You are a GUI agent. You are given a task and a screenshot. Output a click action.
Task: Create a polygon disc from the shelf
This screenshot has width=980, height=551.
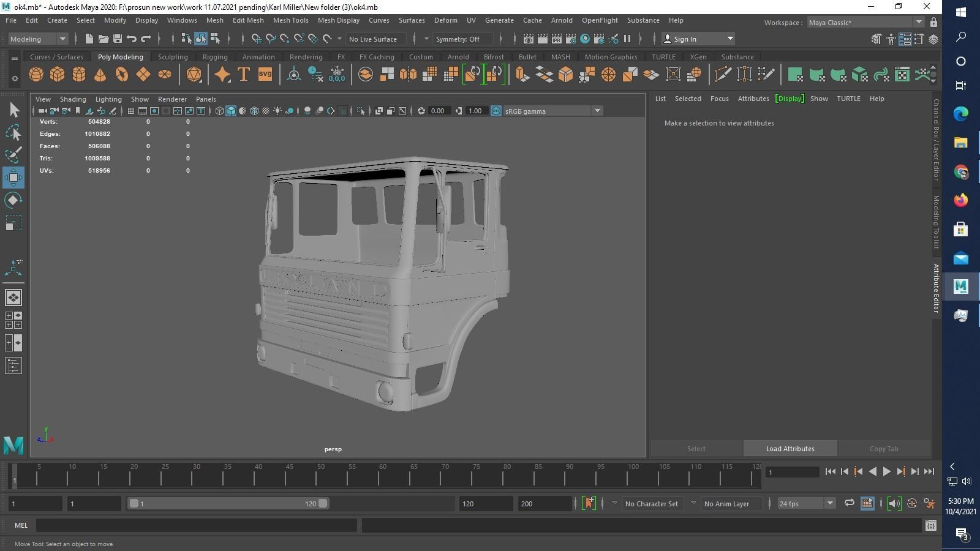pyautogui.click(x=165, y=75)
